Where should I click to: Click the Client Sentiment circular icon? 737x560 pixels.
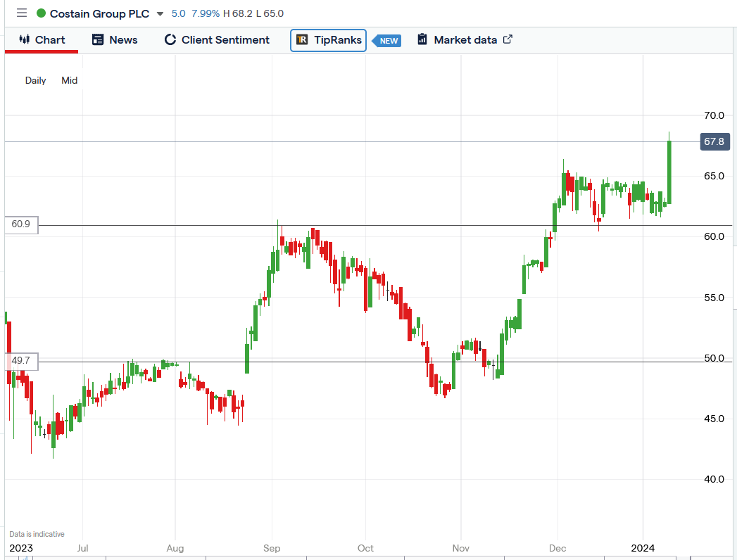(x=170, y=39)
